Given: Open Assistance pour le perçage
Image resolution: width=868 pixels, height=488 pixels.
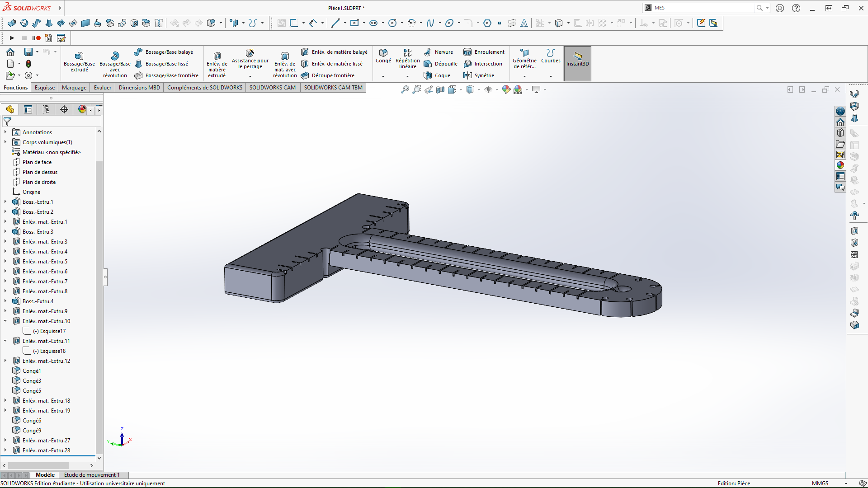Looking at the screenshot, I should point(250,59).
